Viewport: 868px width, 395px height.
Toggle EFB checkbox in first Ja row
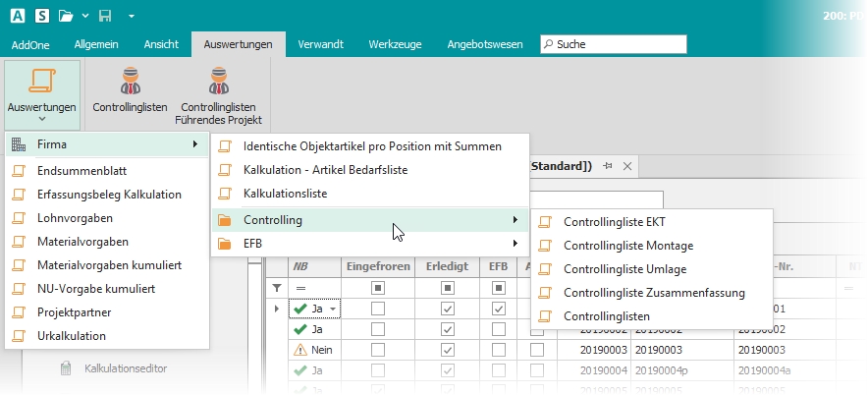[x=498, y=309]
